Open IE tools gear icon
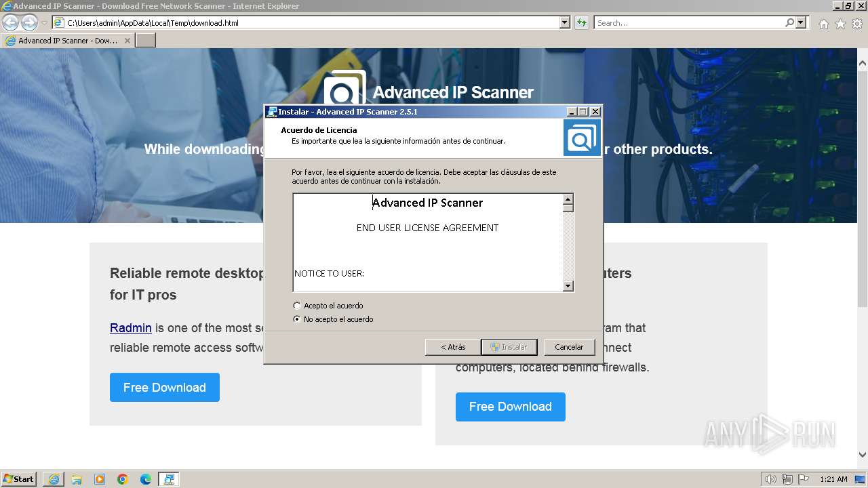The height and width of the screenshot is (488, 868). click(x=857, y=24)
